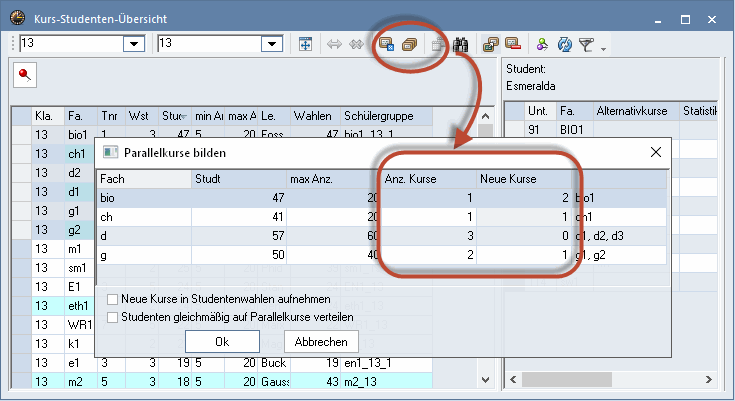
Task: Click the window-arrangement icon with blue arrows
Action: coord(305,45)
